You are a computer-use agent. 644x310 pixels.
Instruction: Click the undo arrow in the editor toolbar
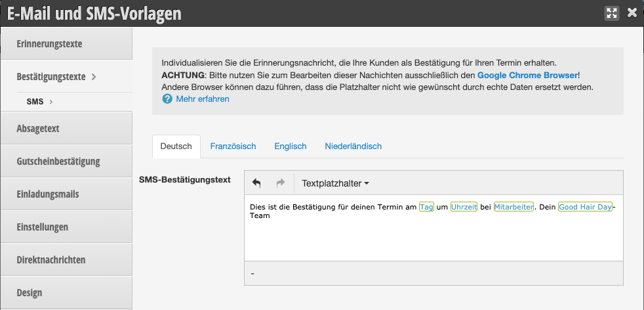coord(256,183)
